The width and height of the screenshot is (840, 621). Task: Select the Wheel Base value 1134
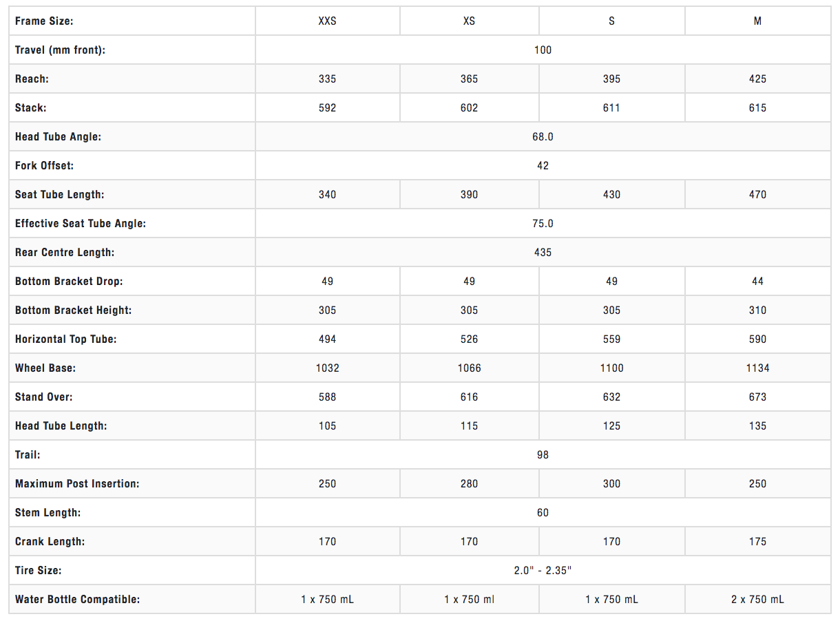pyautogui.click(x=757, y=368)
